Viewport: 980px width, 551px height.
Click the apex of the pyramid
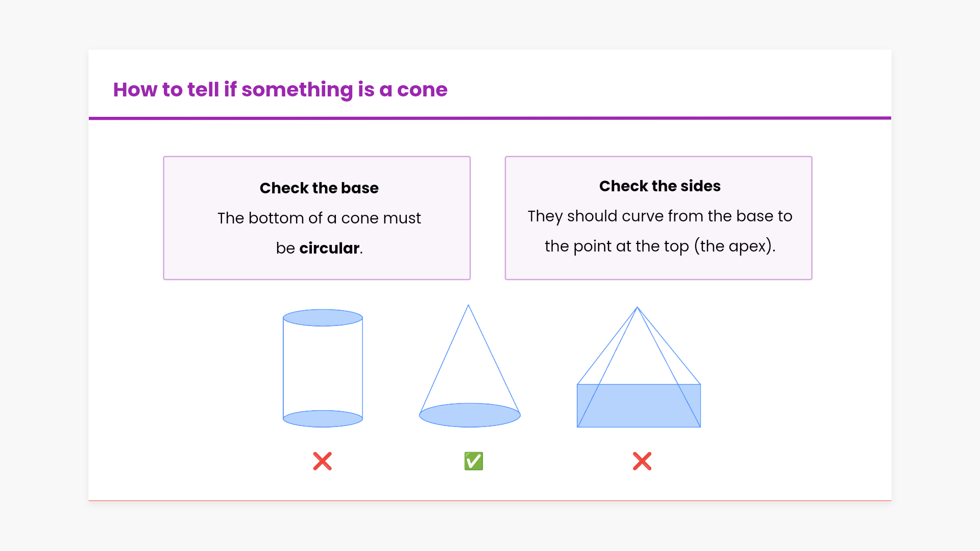point(637,308)
